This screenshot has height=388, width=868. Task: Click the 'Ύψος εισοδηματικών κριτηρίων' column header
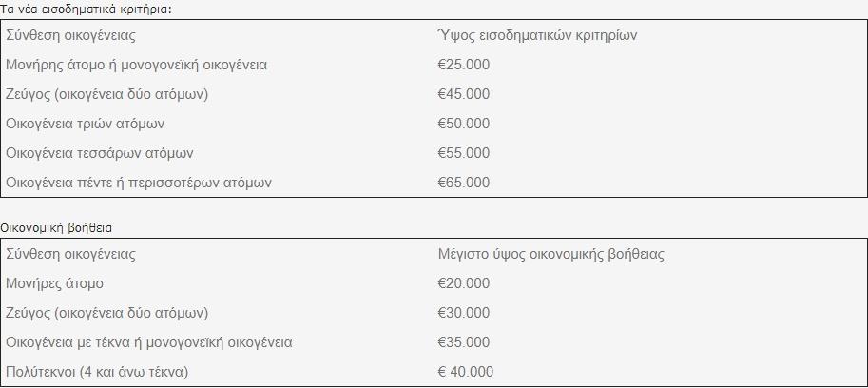click(x=537, y=35)
